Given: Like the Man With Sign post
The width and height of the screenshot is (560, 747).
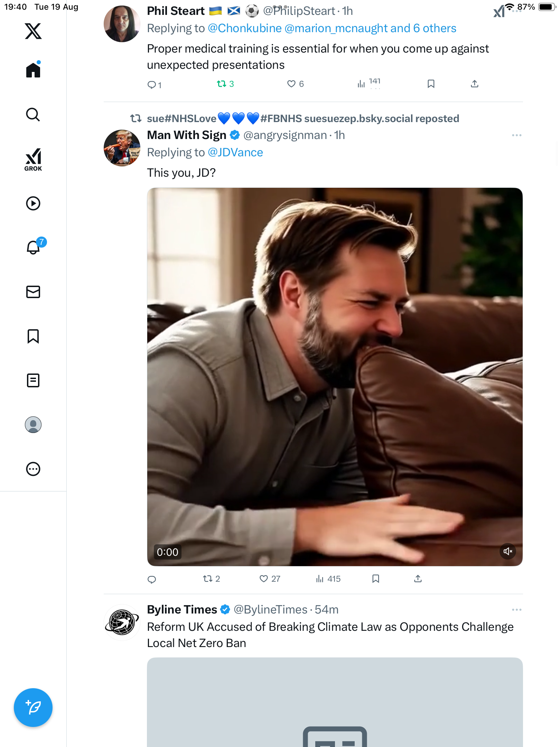Looking at the screenshot, I should click(264, 579).
